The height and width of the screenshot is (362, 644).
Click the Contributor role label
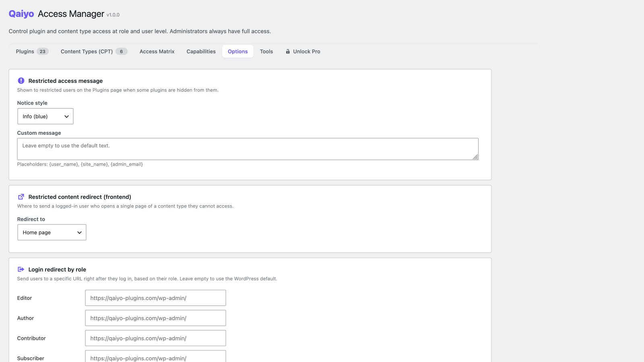click(x=31, y=338)
